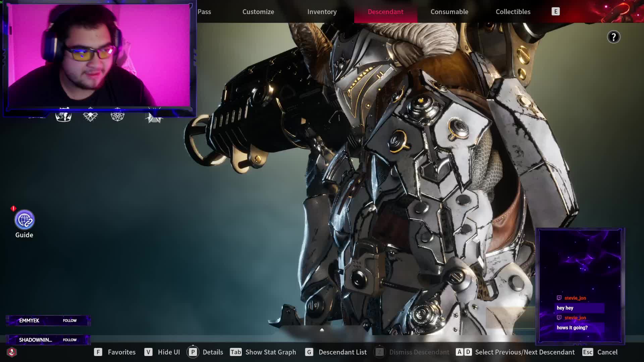Open the Descendant List
644x362 pixels.
(336, 352)
